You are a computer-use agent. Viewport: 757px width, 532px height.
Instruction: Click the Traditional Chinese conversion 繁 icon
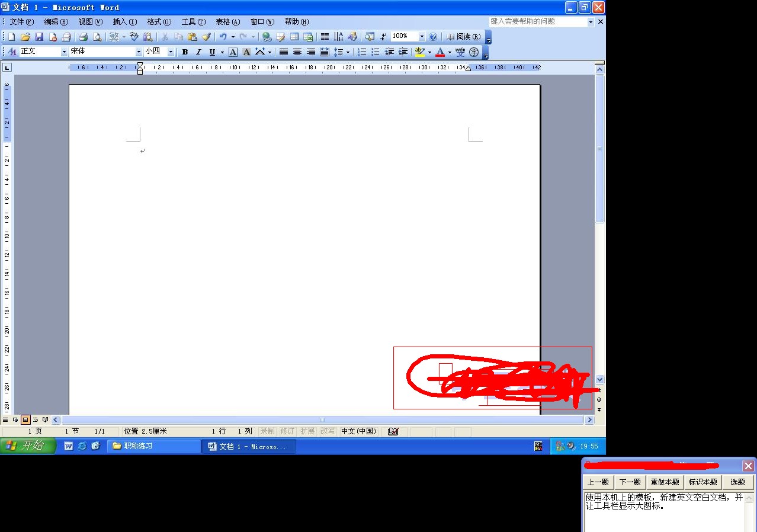pos(114,37)
